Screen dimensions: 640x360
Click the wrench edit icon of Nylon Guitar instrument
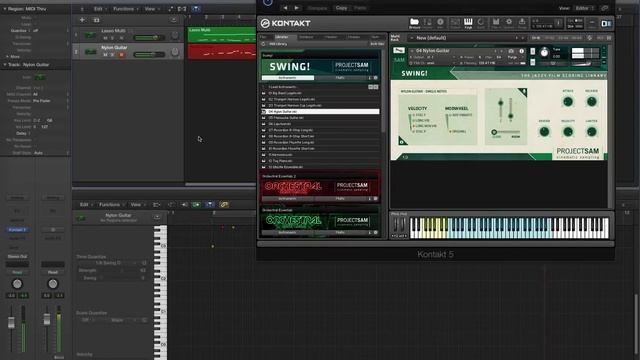(398, 51)
